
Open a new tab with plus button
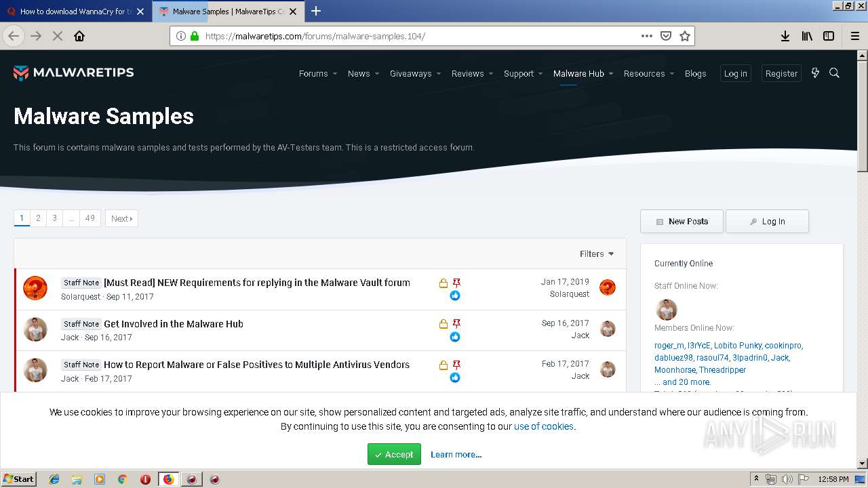pyautogui.click(x=316, y=11)
